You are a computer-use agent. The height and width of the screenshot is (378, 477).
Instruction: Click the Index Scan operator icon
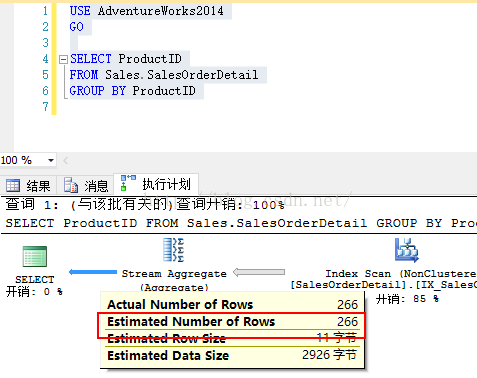(407, 250)
